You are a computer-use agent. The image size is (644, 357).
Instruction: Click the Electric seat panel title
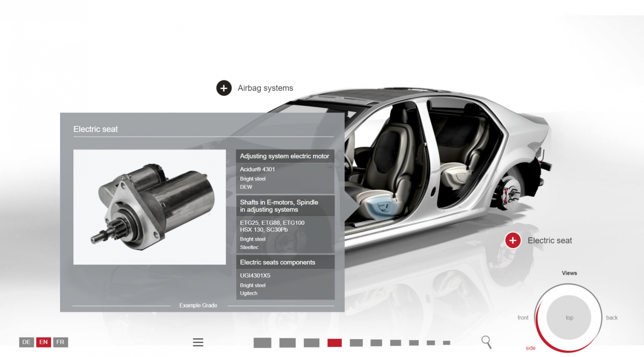click(96, 129)
